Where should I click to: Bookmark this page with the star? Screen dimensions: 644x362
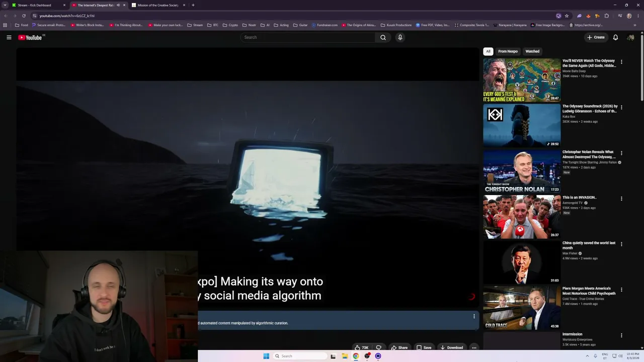point(567,16)
